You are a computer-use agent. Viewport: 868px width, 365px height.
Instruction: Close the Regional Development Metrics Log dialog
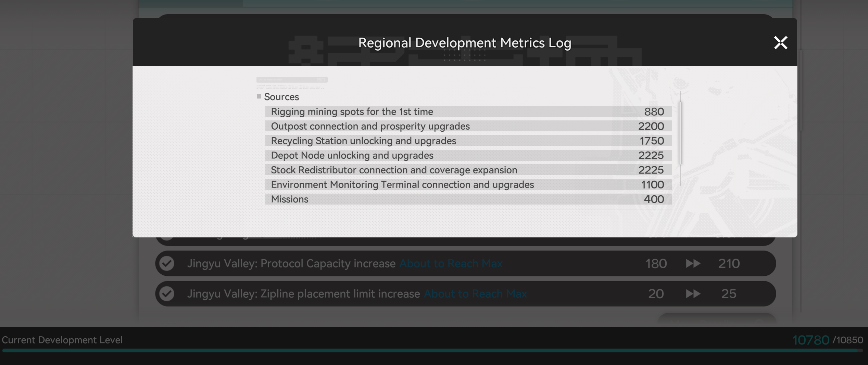tap(781, 43)
